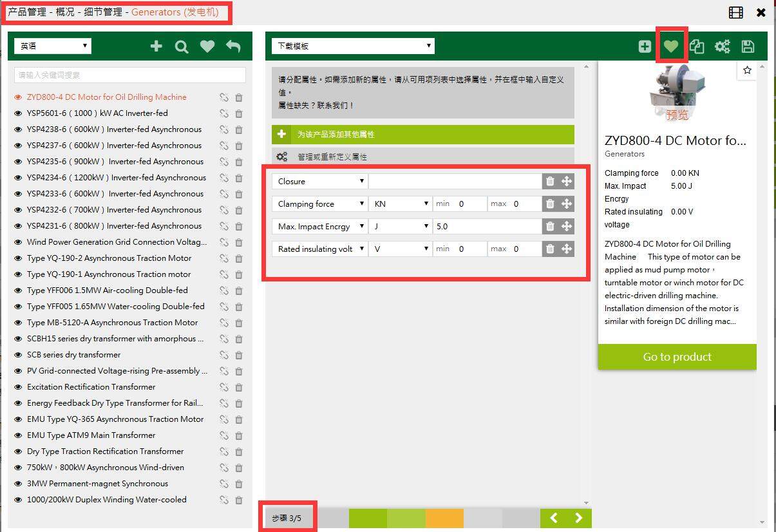
Task: Click 为该产品添加其他属性 green bar
Action: pos(422,135)
